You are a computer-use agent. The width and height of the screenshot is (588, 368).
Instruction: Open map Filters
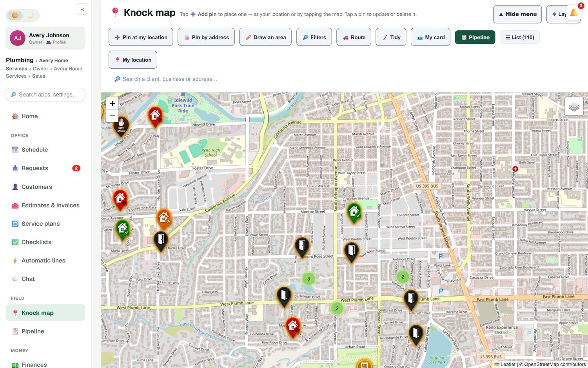[314, 37]
